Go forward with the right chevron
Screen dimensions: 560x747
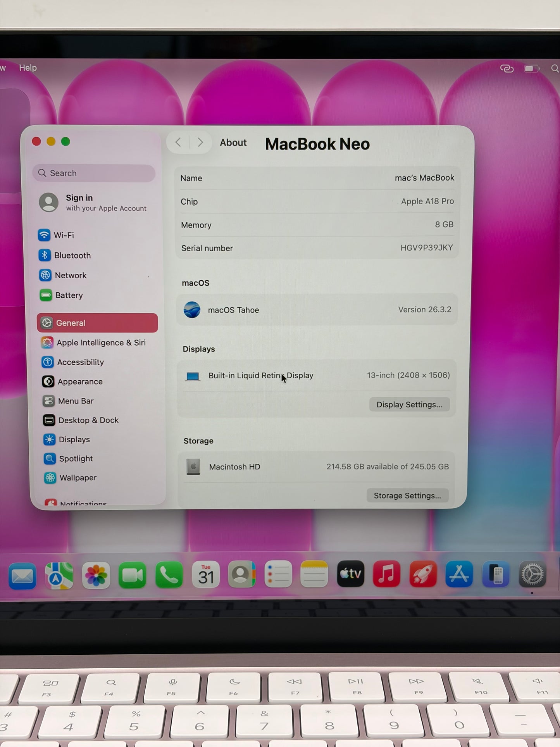pyautogui.click(x=200, y=142)
